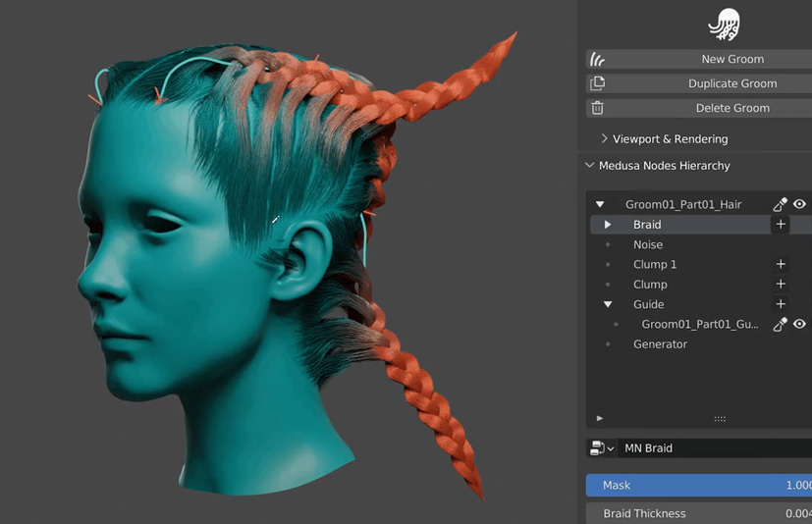Image resolution: width=812 pixels, height=524 pixels.
Task: Hide Groom01_Part01_Hair using its eye icon
Action: coord(799,204)
